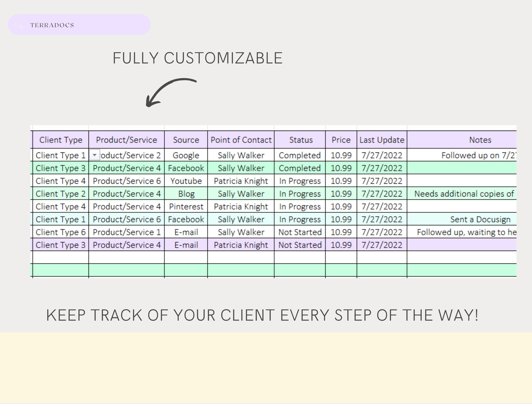Screen dimensions: 532x404
Task: Click Status 'Completed' in the Google row
Action: coord(300,155)
